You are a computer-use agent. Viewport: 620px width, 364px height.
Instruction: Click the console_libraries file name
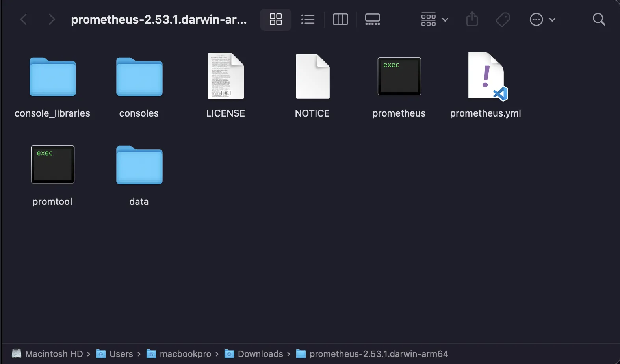point(52,113)
